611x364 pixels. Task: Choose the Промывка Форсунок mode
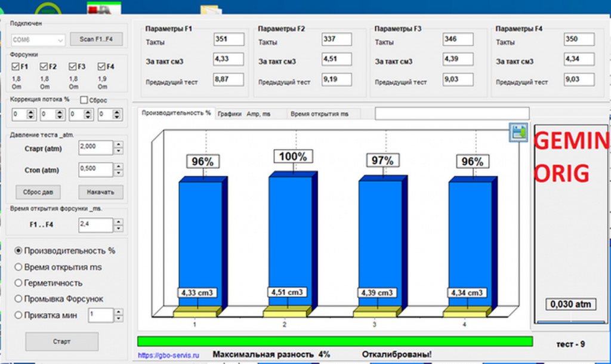(x=18, y=299)
